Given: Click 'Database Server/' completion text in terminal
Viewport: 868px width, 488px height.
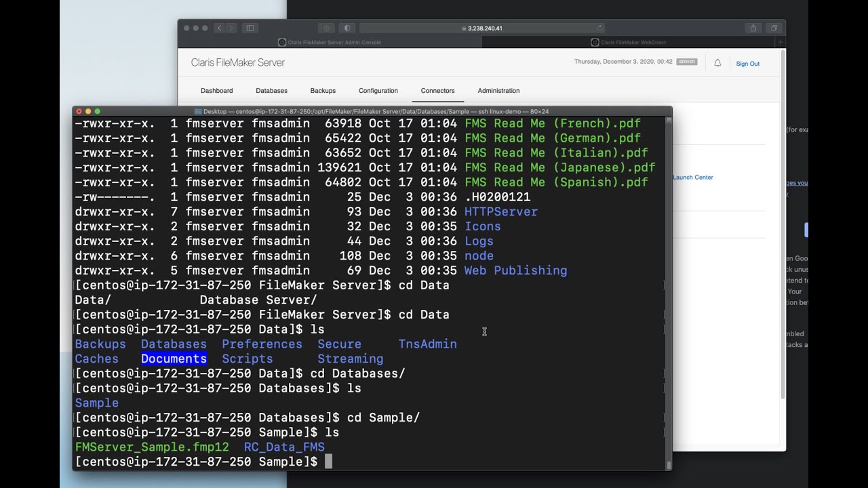Looking at the screenshot, I should tap(258, 300).
